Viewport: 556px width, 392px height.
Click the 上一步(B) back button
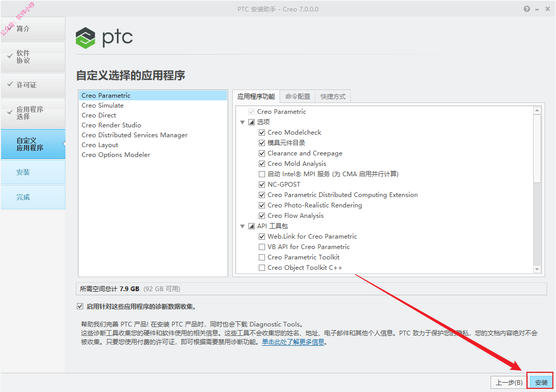tap(509, 383)
